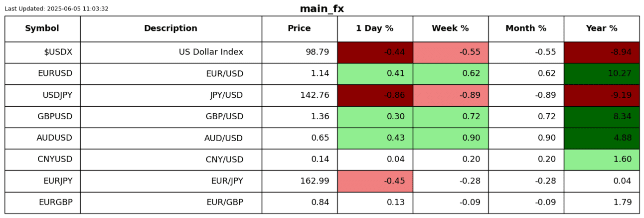Select the 142.76 USDJPY price cell
This screenshot has height=218, width=644.
(315, 95)
